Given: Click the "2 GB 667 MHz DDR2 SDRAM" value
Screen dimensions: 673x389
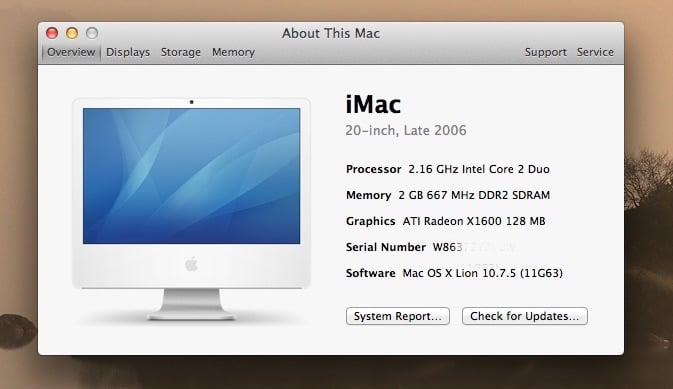Looking at the screenshot, I should [x=474, y=195].
